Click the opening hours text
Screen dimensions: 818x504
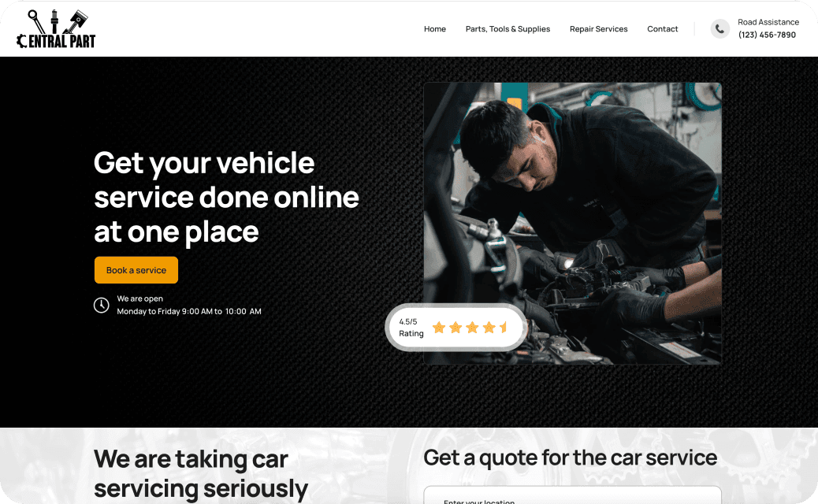[x=189, y=305]
